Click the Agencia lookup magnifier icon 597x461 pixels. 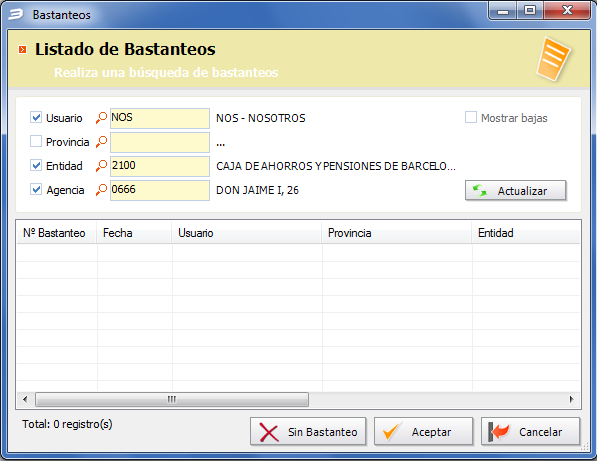click(x=101, y=190)
